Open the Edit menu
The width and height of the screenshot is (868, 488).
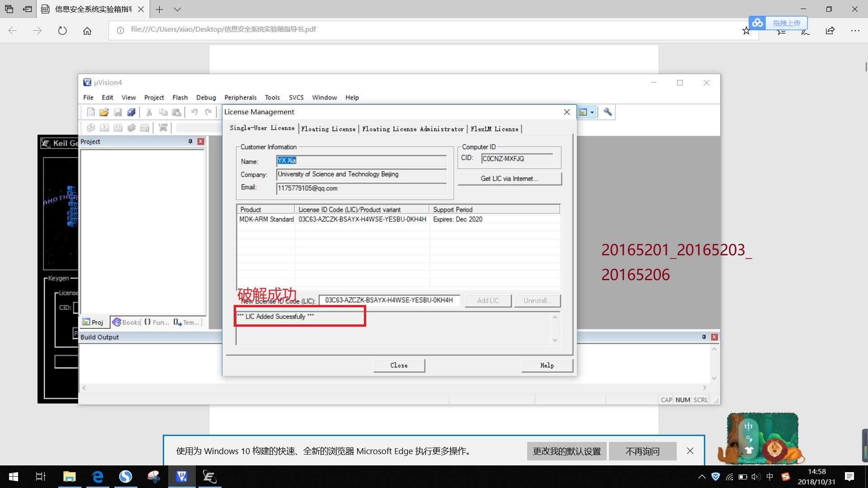[x=108, y=98]
